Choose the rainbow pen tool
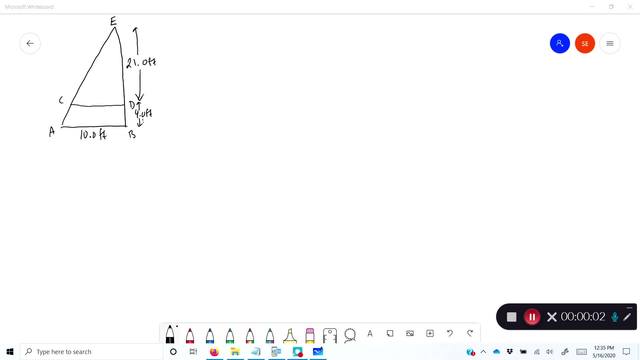This screenshot has width=640, height=360. tap(250, 335)
